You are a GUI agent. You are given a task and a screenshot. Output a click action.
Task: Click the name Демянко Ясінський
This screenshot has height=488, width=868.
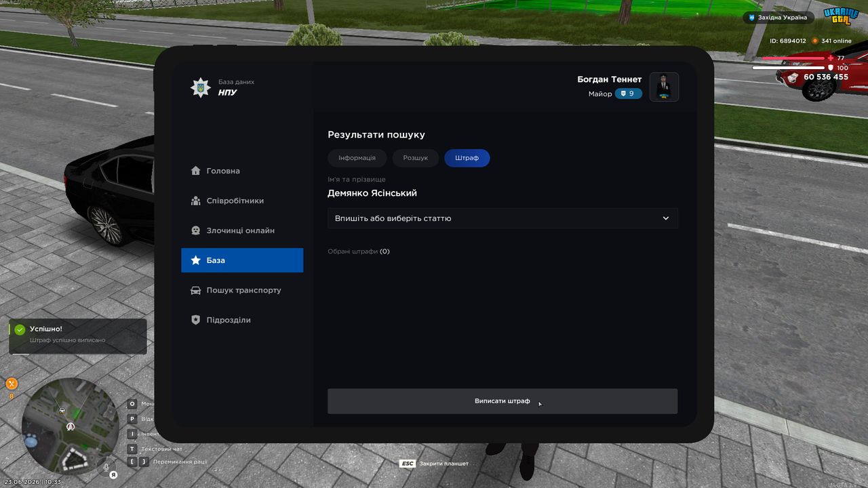[372, 193]
